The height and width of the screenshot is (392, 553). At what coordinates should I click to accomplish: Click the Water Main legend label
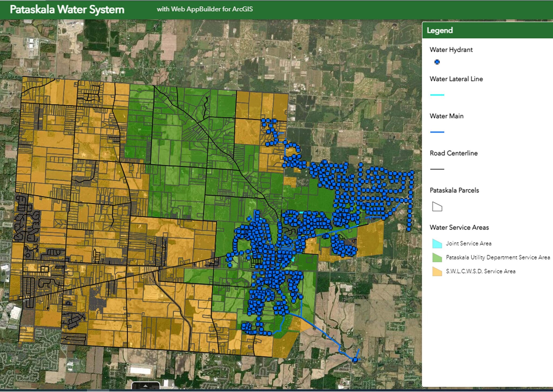[x=446, y=116]
